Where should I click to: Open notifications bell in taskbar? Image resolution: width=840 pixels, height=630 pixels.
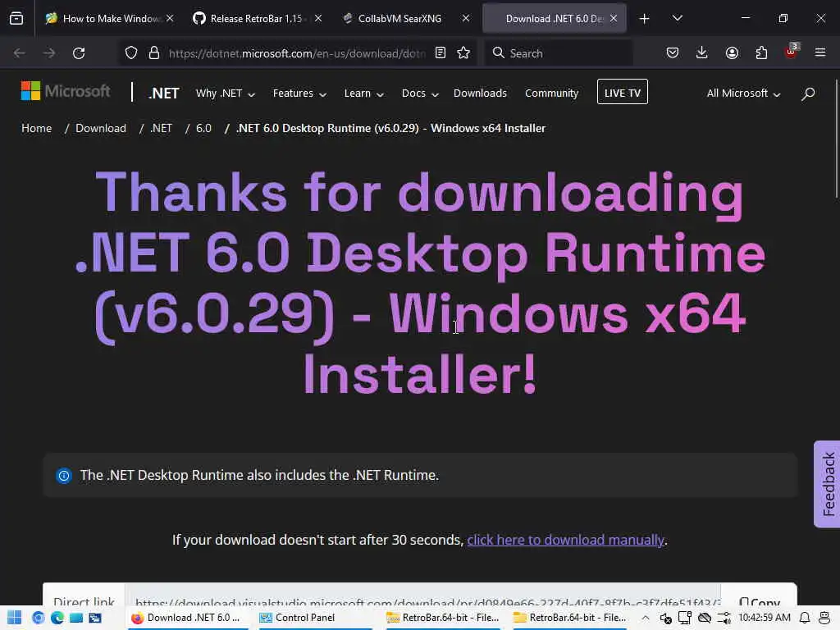tap(805, 618)
